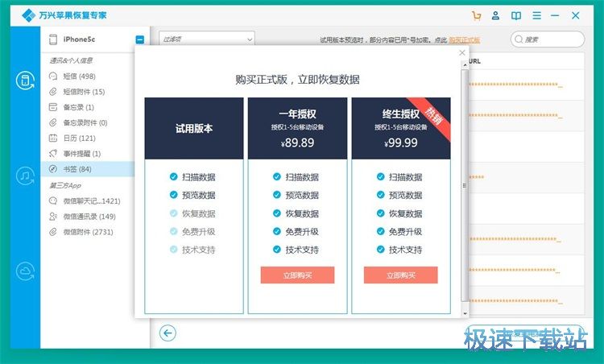Click the URL column header
Image resolution: width=604 pixels, height=364 pixels.
point(474,61)
